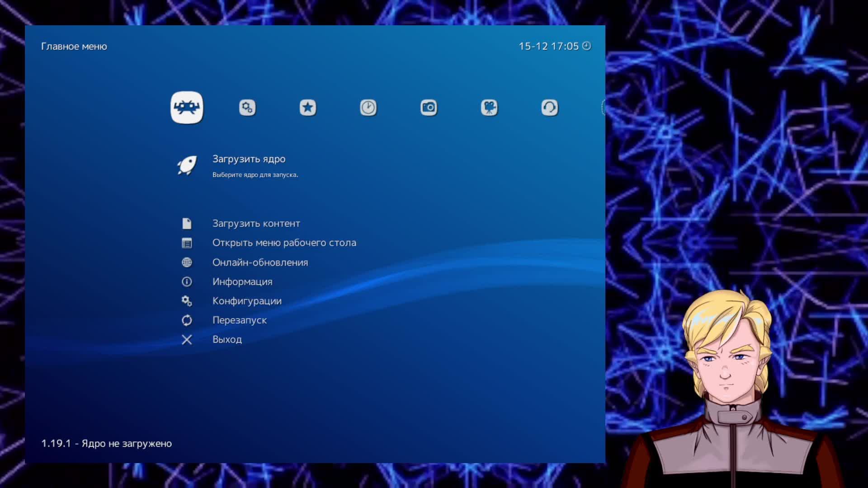Open the Images camera tab icon

point(429,108)
